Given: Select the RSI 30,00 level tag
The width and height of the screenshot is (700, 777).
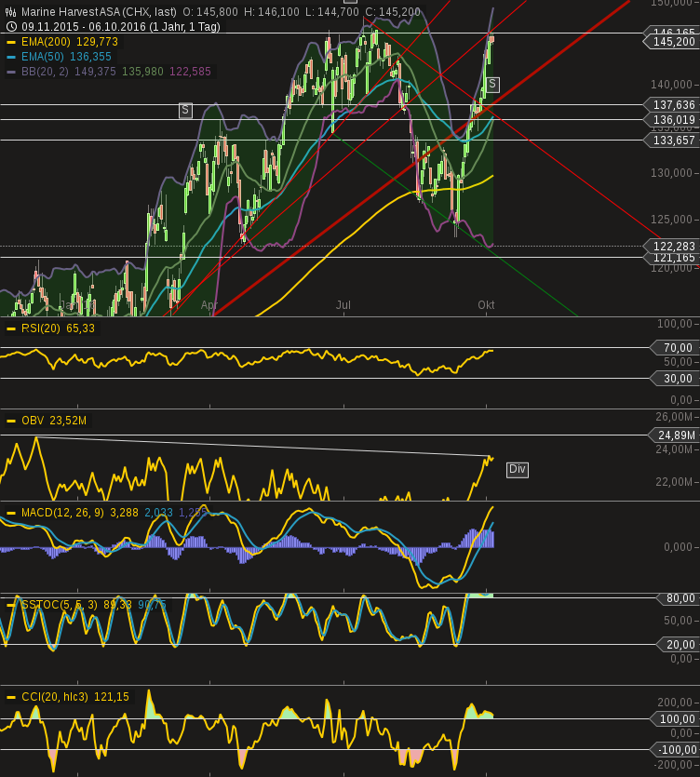Looking at the screenshot, I should [675, 379].
